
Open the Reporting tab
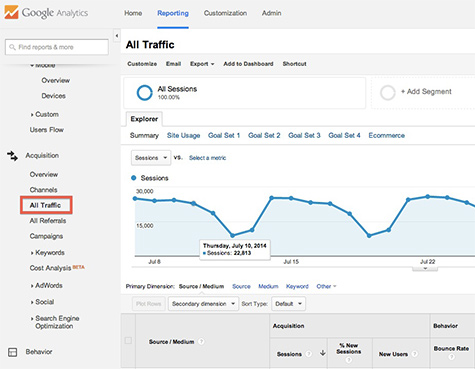173,13
